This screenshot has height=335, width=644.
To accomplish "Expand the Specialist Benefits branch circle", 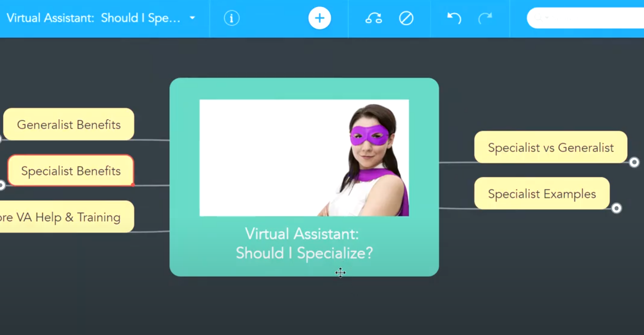I will click(x=2, y=185).
